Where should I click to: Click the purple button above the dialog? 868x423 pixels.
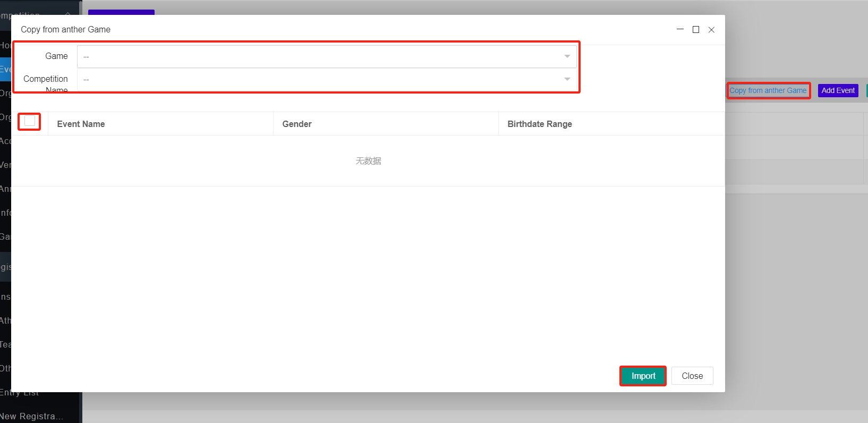(x=121, y=12)
